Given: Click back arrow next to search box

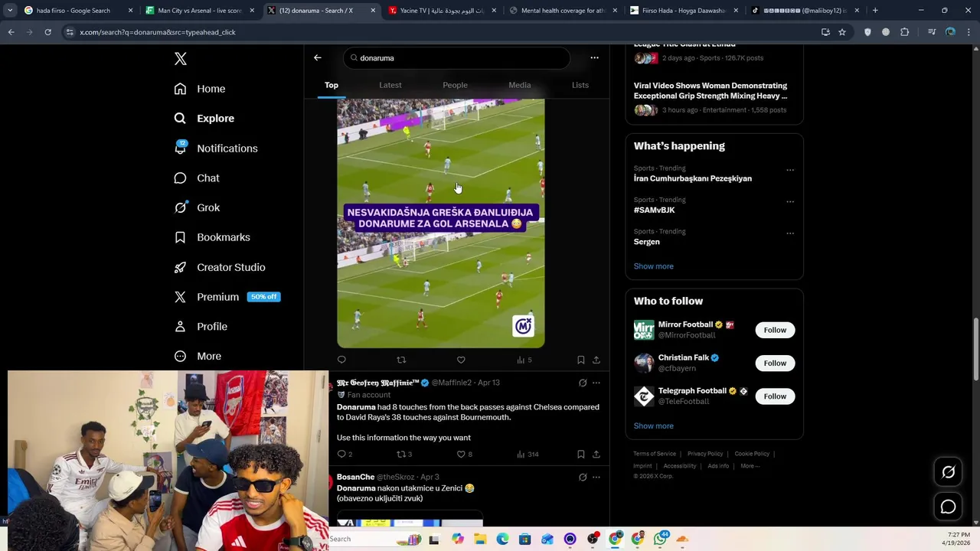Looking at the screenshot, I should tap(318, 57).
